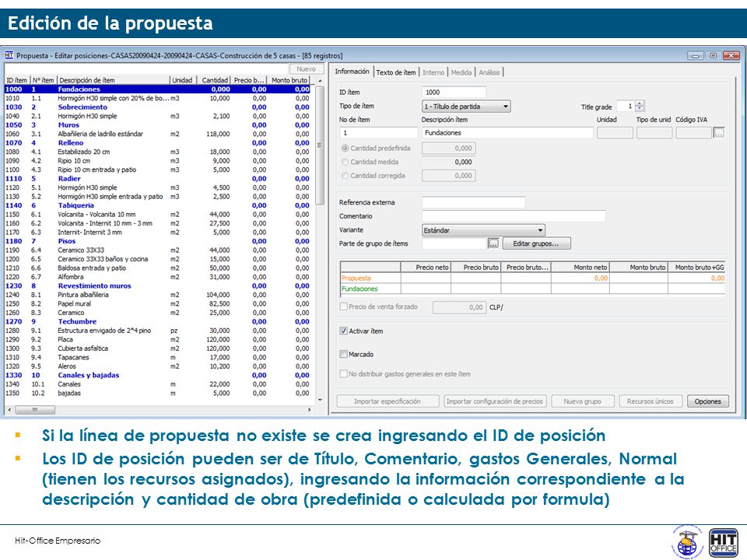Open the Código IVA browse ellipsis button
747x560 pixels.
click(x=719, y=133)
